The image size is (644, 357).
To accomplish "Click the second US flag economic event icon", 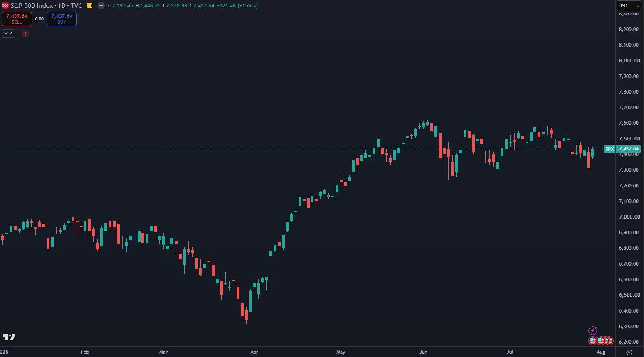I will (601, 341).
